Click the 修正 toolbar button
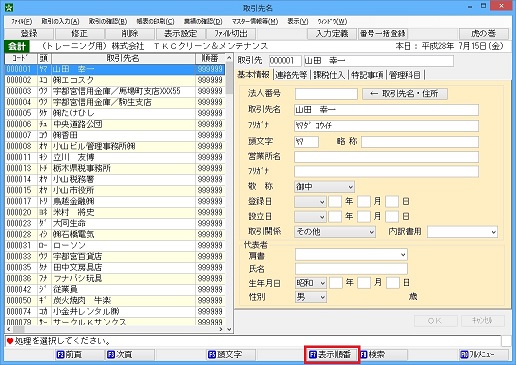516x365 pixels. tap(79, 34)
